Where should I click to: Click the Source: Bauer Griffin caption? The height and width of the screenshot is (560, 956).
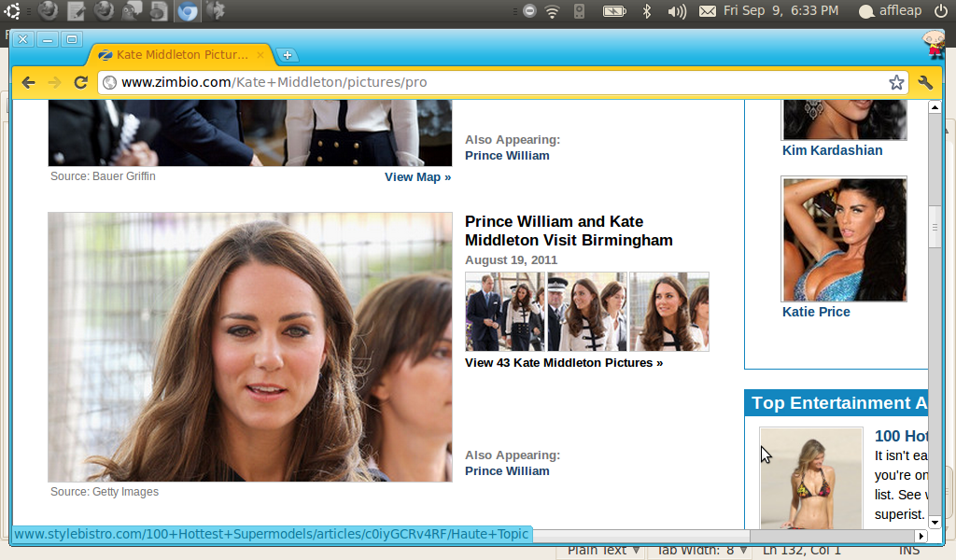[x=103, y=176]
